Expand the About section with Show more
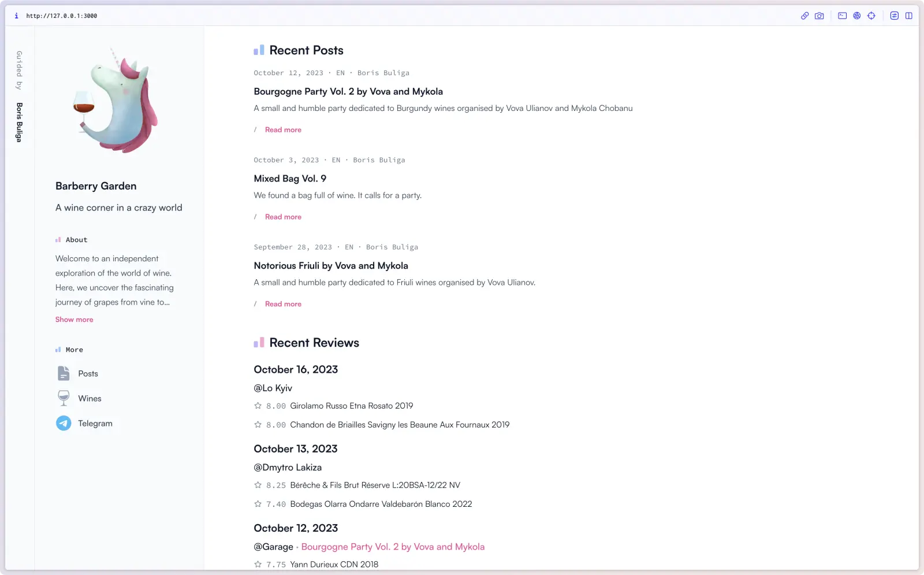This screenshot has height=575, width=924. (x=74, y=319)
